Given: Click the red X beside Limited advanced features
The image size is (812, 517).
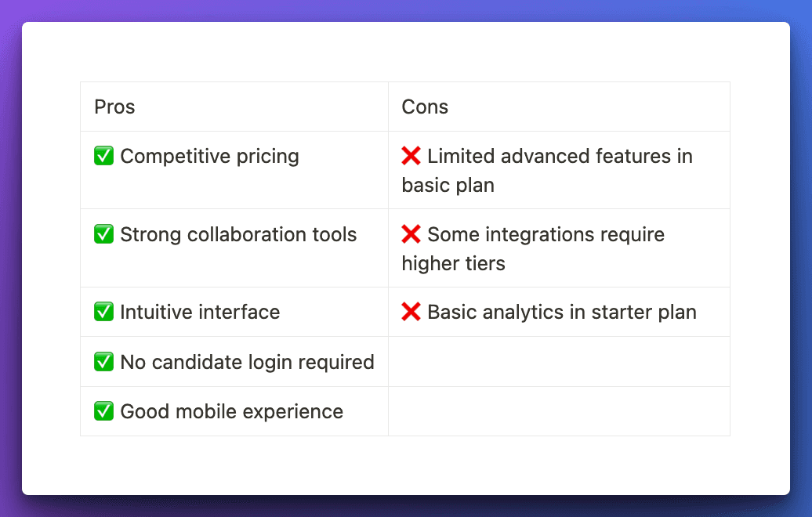Looking at the screenshot, I should pyautogui.click(x=411, y=157).
